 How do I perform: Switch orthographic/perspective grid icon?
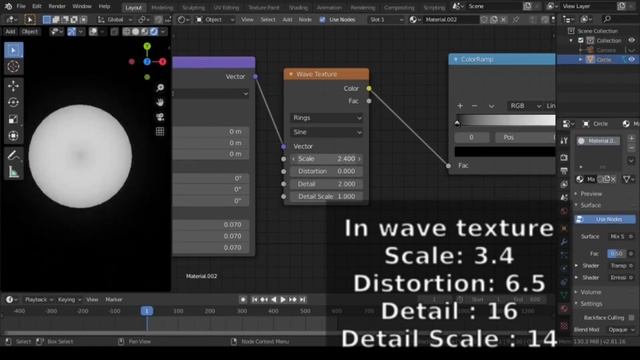160,131
